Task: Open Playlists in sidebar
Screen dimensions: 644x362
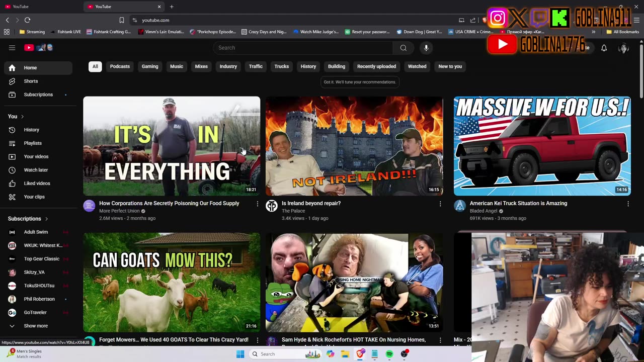Action: [x=38, y=143]
